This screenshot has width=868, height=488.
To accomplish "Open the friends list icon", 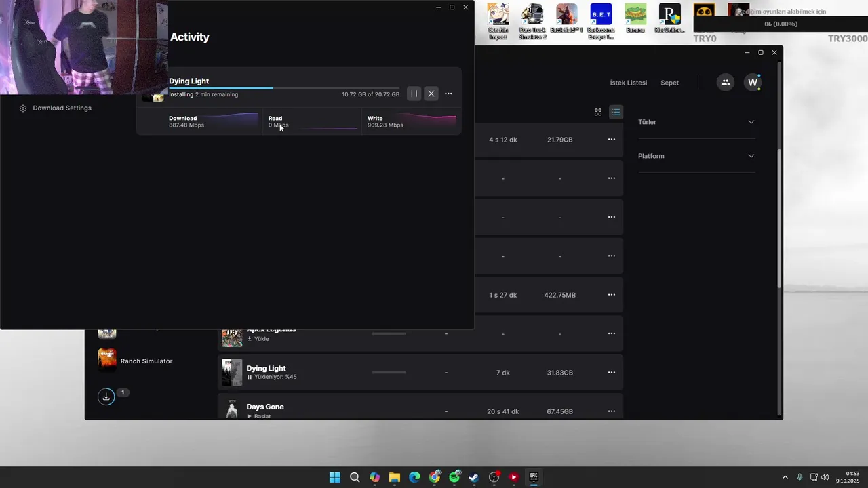I will point(726,83).
